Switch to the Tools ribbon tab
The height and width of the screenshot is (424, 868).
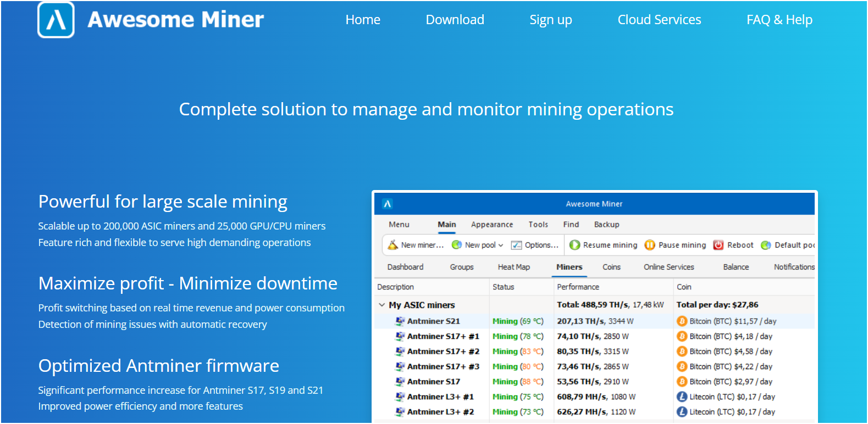pyautogui.click(x=538, y=225)
